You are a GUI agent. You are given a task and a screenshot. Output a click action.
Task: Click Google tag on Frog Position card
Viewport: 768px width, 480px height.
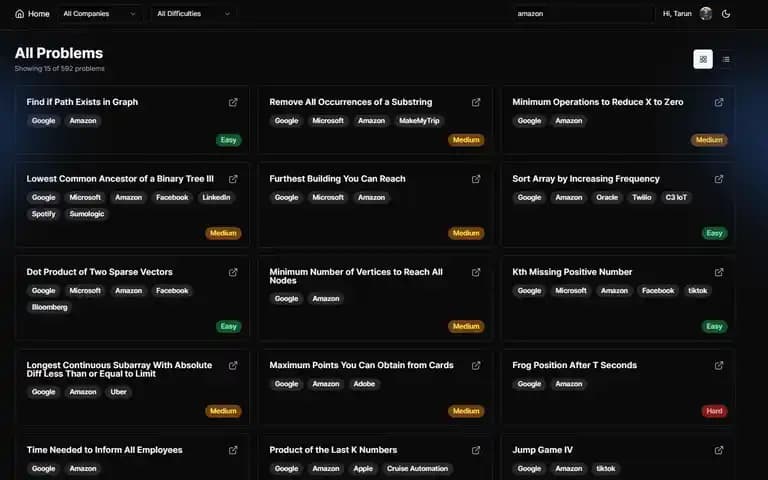coord(529,384)
